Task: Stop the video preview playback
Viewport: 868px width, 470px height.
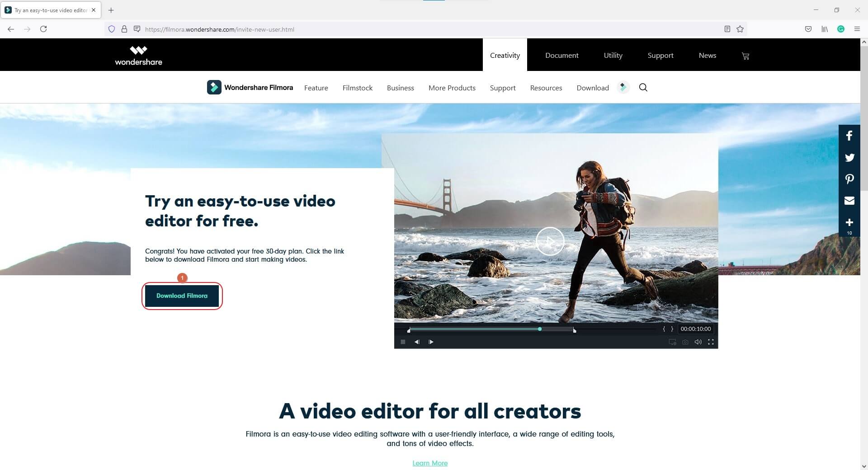Action: [x=403, y=342]
